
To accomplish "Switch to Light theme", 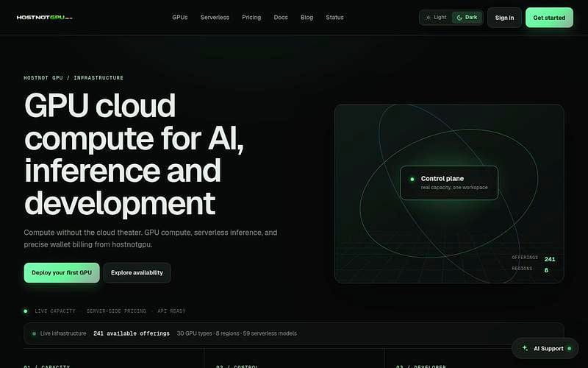I will click(436, 17).
